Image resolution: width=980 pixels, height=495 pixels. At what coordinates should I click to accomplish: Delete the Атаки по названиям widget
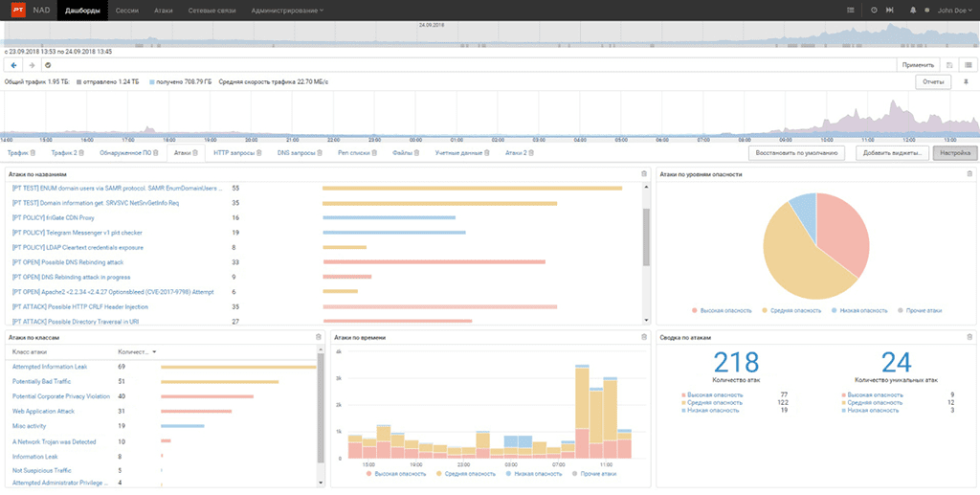[644, 174]
